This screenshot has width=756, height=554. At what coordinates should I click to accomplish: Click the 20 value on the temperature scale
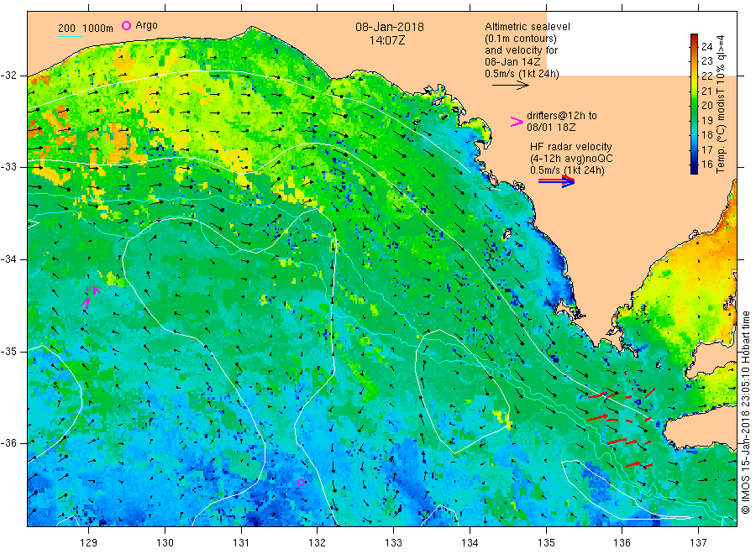[706, 106]
